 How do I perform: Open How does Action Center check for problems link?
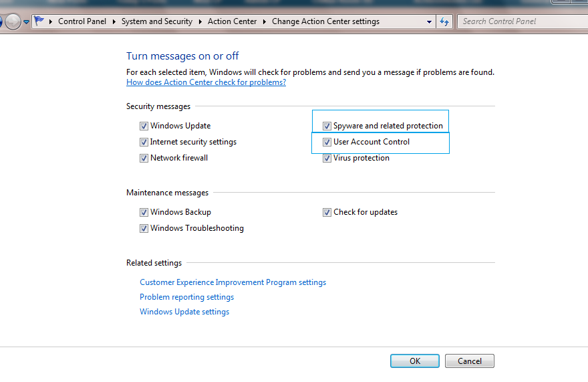click(206, 82)
